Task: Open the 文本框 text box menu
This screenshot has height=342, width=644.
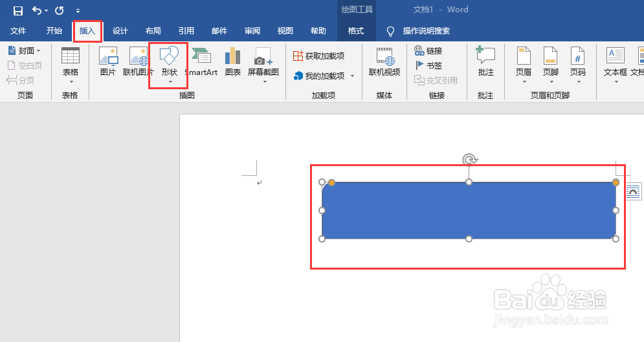Action: point(616,65)
